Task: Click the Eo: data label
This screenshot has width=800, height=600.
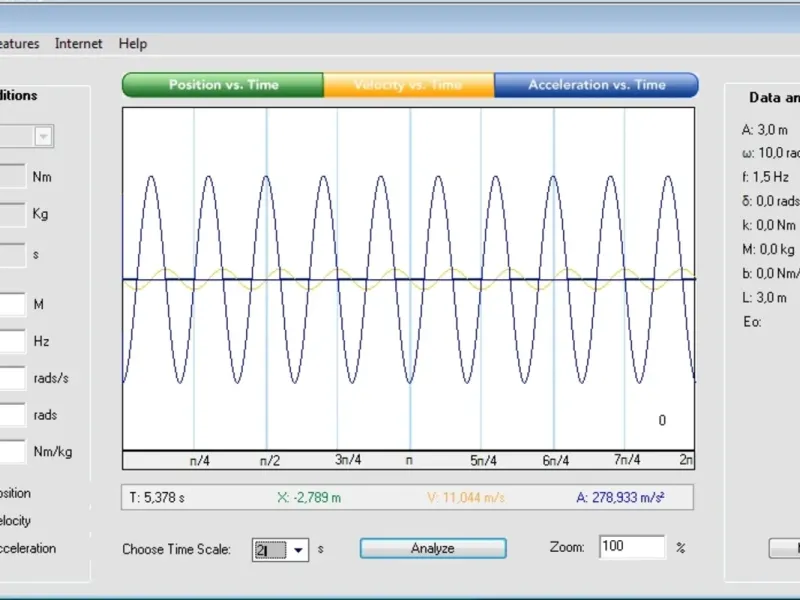Action: tap(753, 322)
